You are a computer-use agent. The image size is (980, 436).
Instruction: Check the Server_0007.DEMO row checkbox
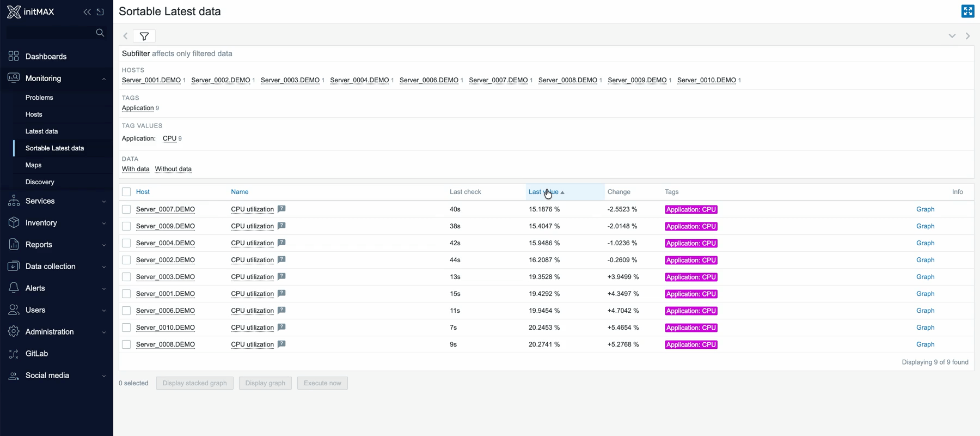point(126,209)
